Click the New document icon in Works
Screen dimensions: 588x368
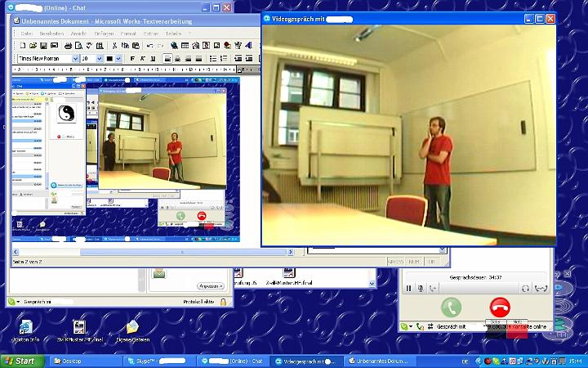pos(23,46)
